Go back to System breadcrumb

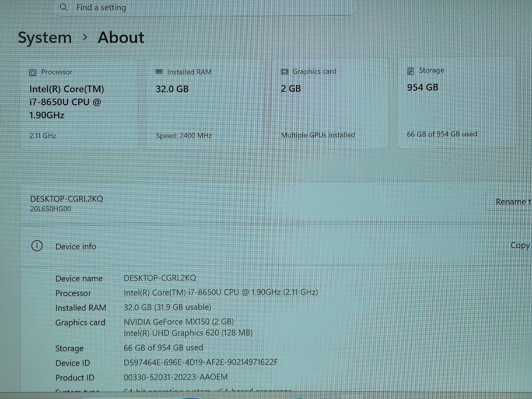coord(45,38)
